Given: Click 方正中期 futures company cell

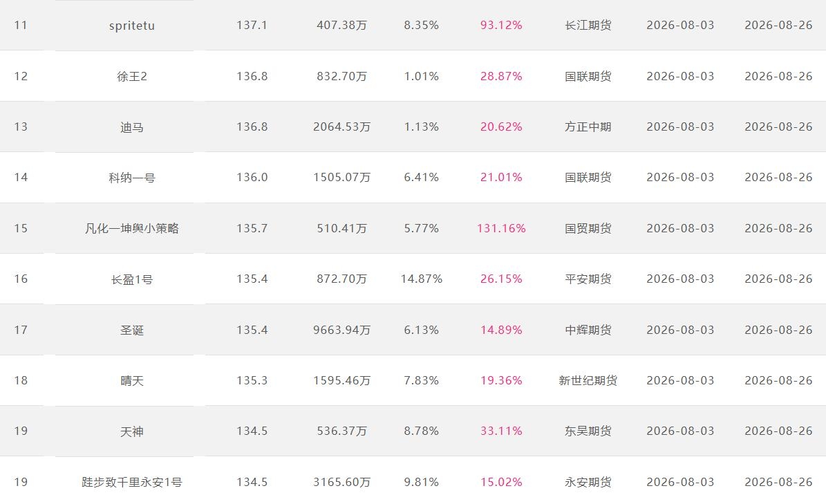Looking at the screenshot, I should pyautogui.click(x=588, y=127).
